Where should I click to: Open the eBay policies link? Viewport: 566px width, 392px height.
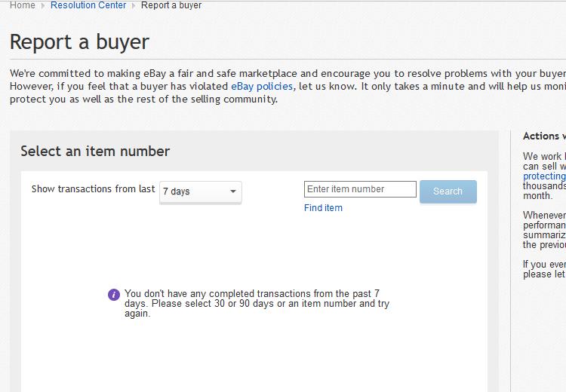[x=262, y=86]
